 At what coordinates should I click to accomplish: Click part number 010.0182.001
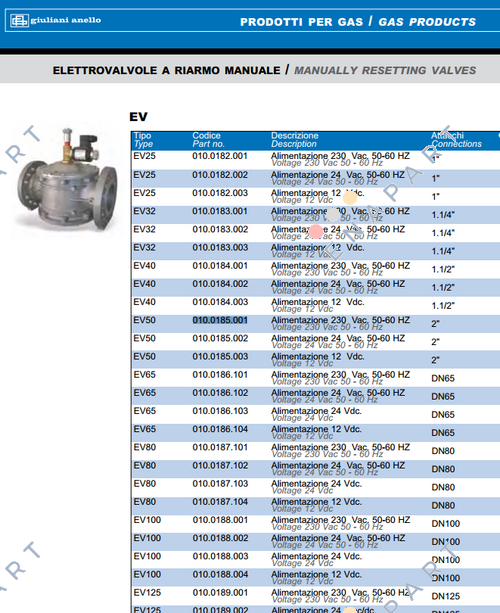(x=220, y=156)
